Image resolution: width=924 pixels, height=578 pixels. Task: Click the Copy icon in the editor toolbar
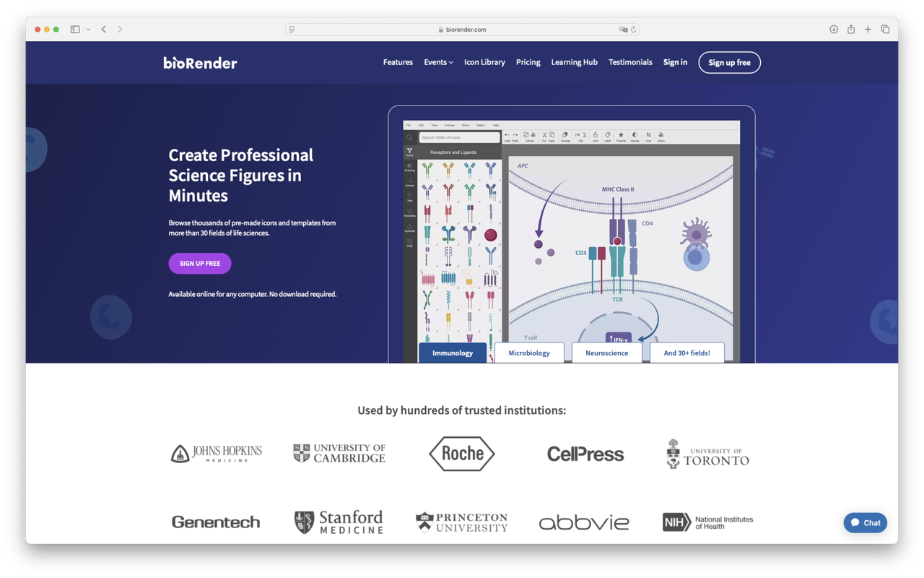(x=552, y=137)
